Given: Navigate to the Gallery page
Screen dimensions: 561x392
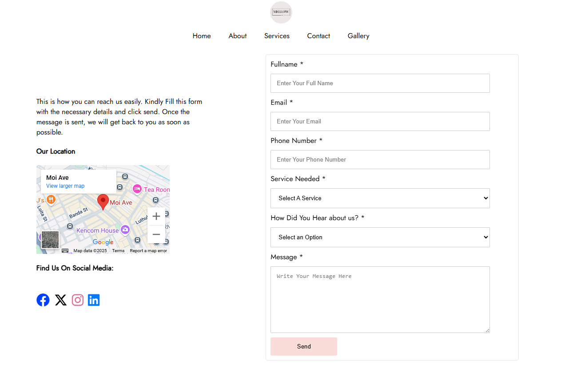Looking at the screenshot, I should pos(358,36).
